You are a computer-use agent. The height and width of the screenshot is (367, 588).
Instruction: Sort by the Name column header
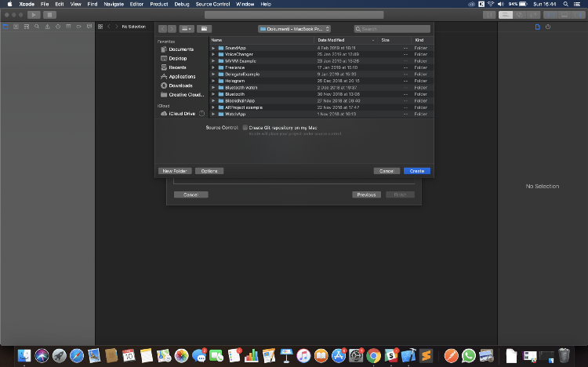point(261,40)
